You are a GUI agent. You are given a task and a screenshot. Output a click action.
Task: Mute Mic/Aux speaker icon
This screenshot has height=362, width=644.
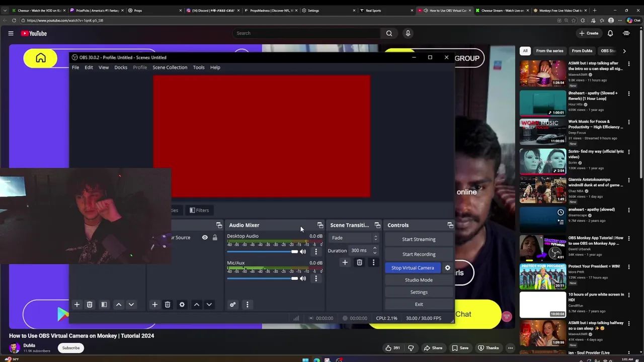click(303, 279)
